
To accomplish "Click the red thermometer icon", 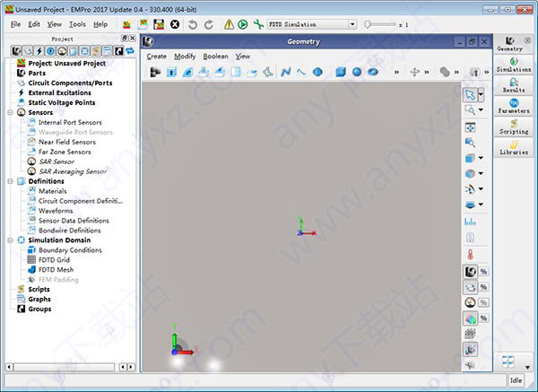I will (x=470, y=255).
